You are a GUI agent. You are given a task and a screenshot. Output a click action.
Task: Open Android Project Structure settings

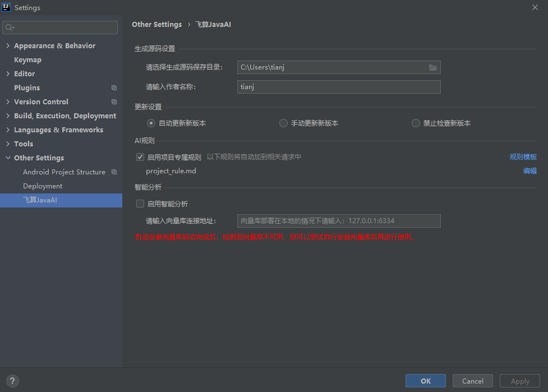64,172
